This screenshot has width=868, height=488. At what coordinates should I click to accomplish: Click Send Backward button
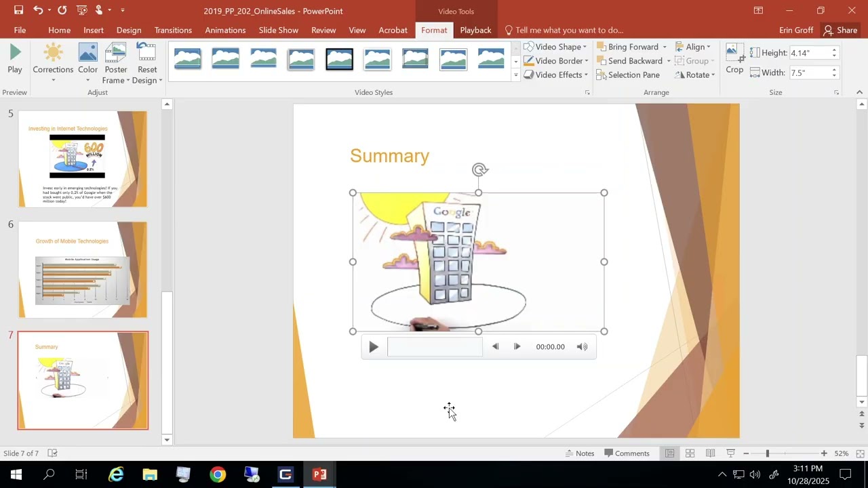point(629,61)
